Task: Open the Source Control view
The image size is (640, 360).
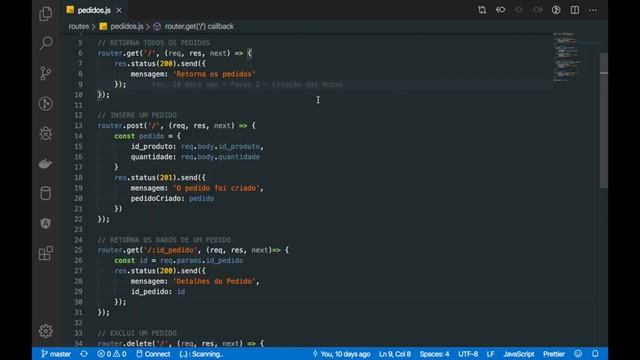Action: tap(46, 73)
